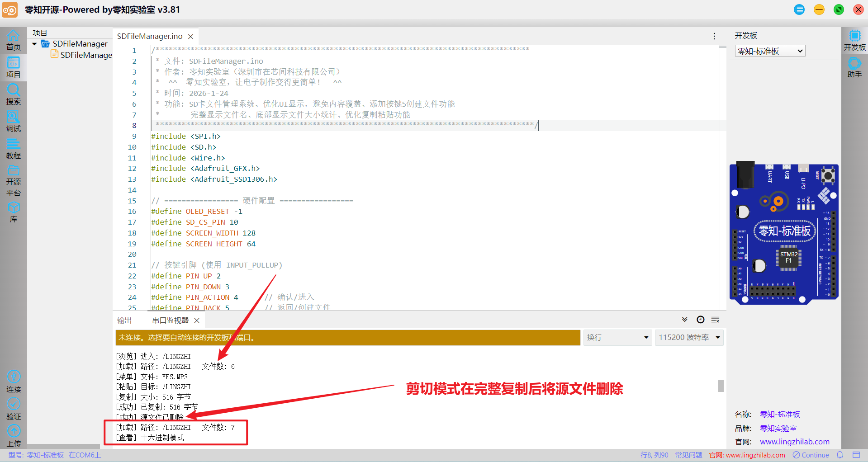
Task: Toggle bottom panel icon in status bar
Action: pos(856,455)
